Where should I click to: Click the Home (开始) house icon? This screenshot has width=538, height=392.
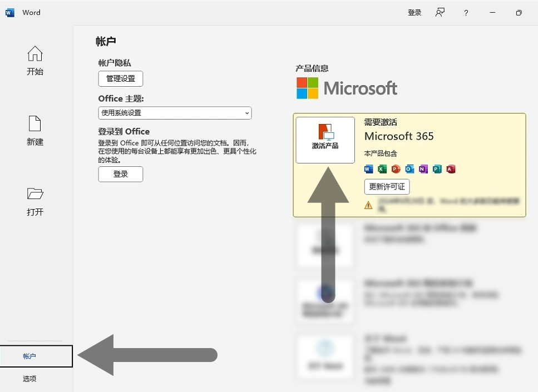[35, 54]
